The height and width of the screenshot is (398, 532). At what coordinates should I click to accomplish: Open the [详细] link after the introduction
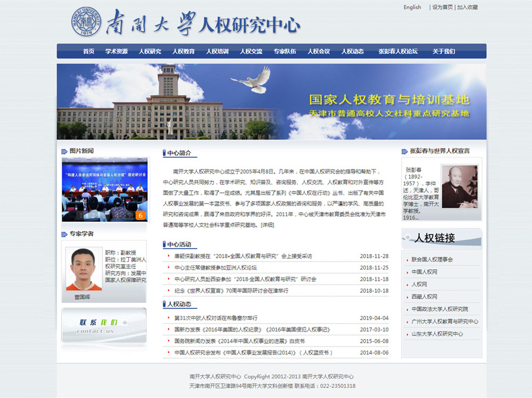point(267,225)
